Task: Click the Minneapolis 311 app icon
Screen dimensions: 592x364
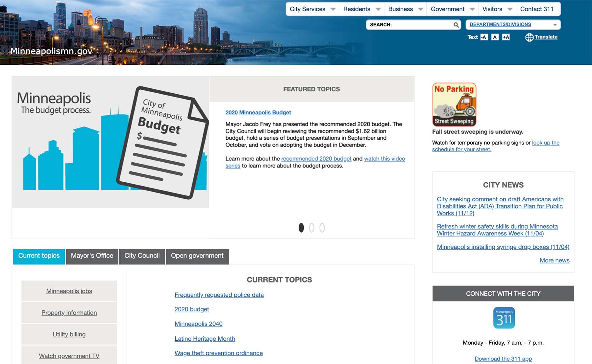Action: (504, 318)
